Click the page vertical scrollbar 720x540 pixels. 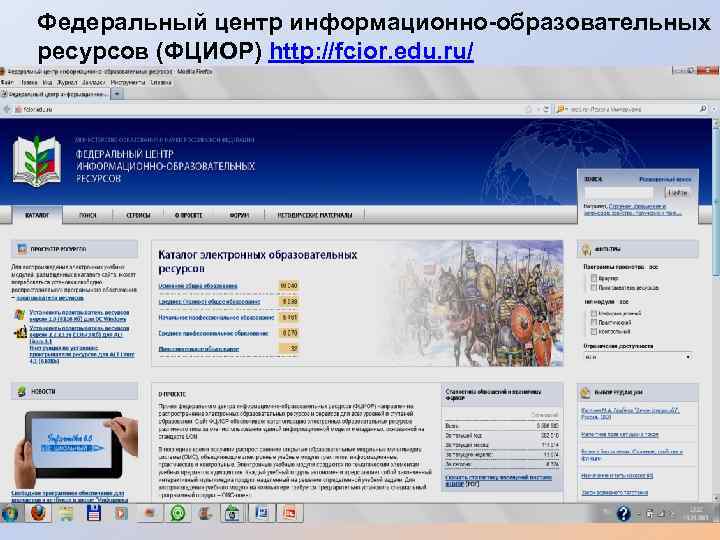[x=715, y=310]
